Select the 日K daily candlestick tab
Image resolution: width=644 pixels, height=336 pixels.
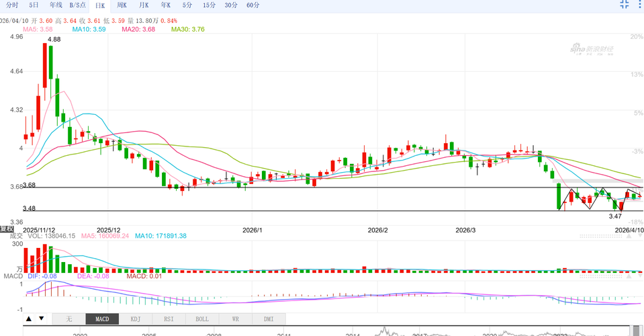click(100, 5)
